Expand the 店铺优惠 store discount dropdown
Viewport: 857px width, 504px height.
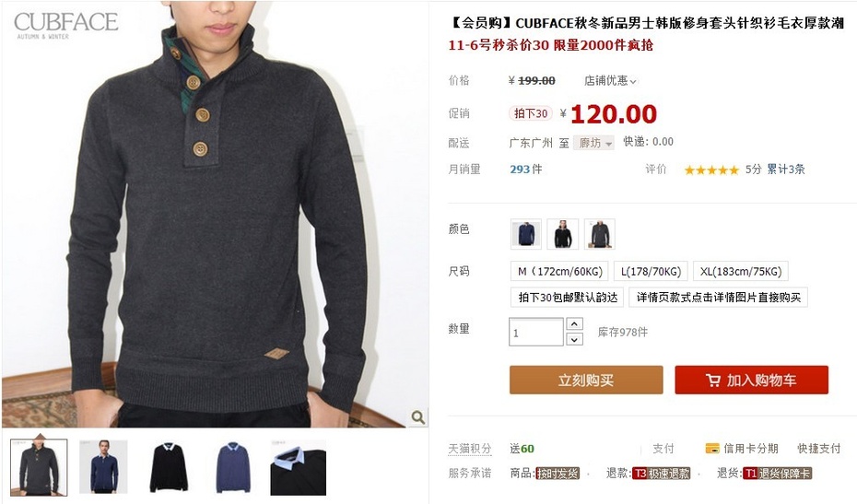coord(610,81)
